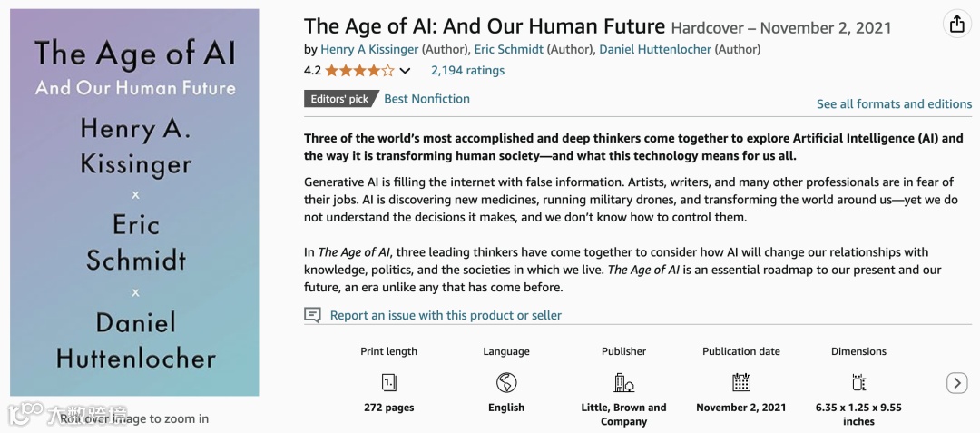Open Henry A Kissinger author page

[x=368, y=49]
